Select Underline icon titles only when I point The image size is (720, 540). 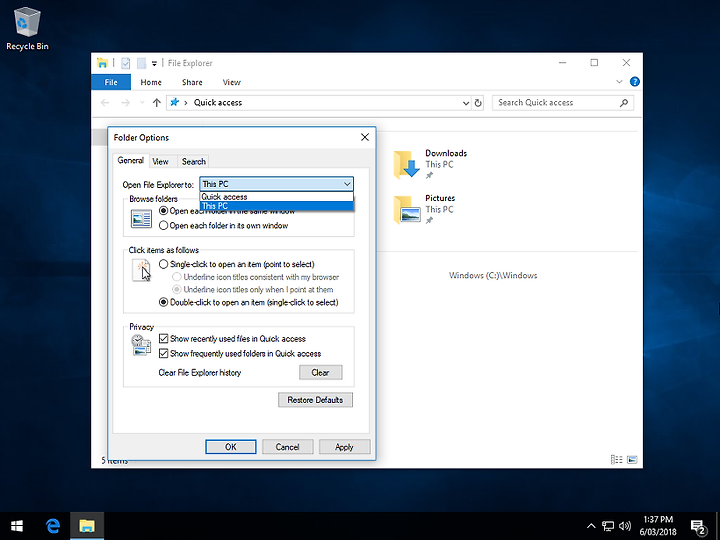point(253,289)
